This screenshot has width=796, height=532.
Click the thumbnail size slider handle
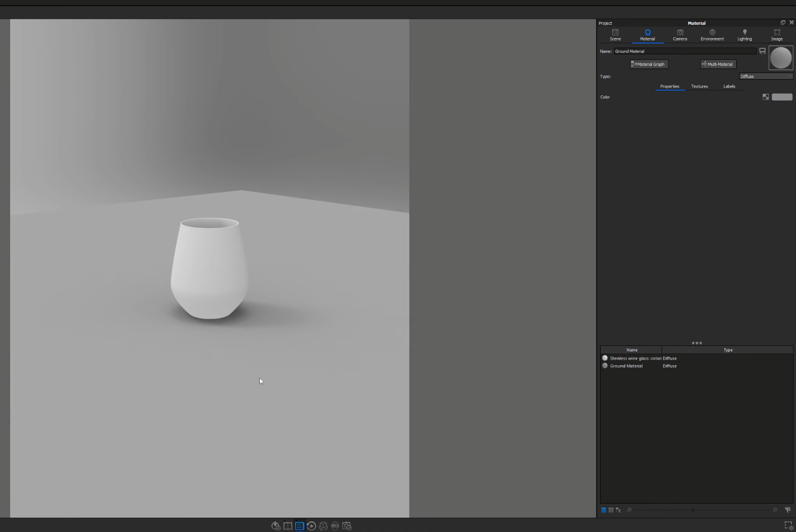[x=693, y=510]
